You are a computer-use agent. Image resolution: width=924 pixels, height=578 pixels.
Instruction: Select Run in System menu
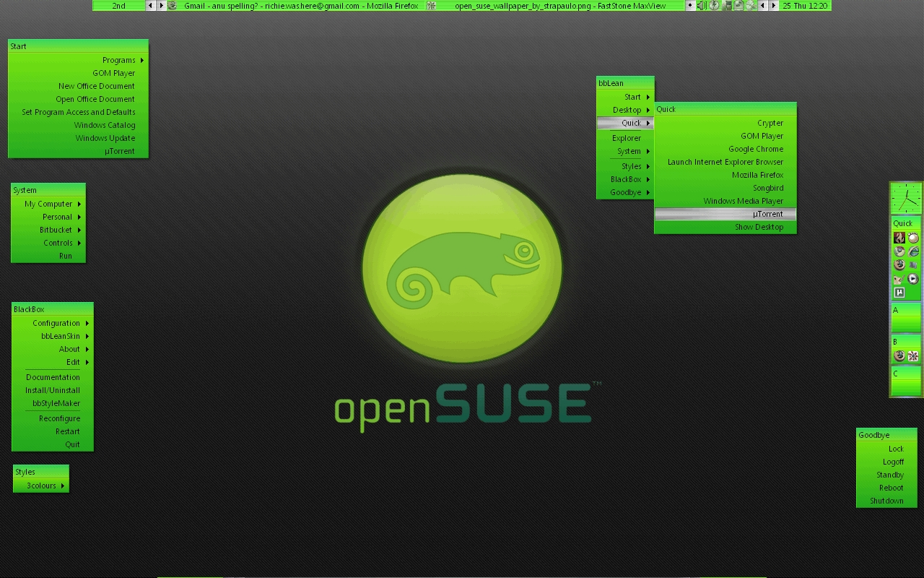point(48,256)
